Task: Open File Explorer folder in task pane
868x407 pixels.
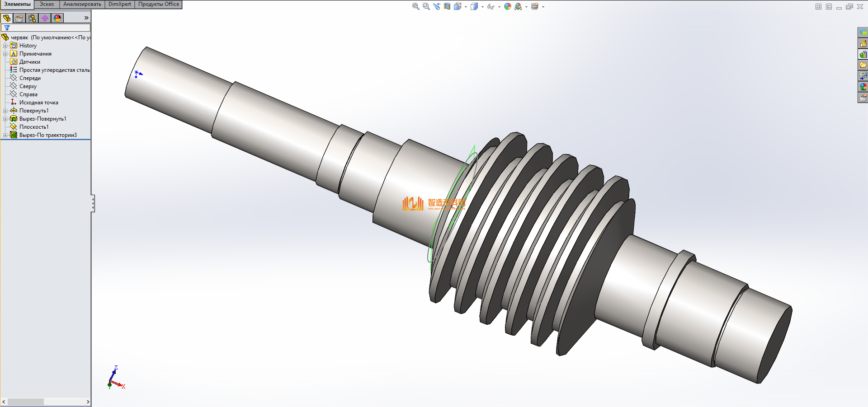Action: coord(863,65)
